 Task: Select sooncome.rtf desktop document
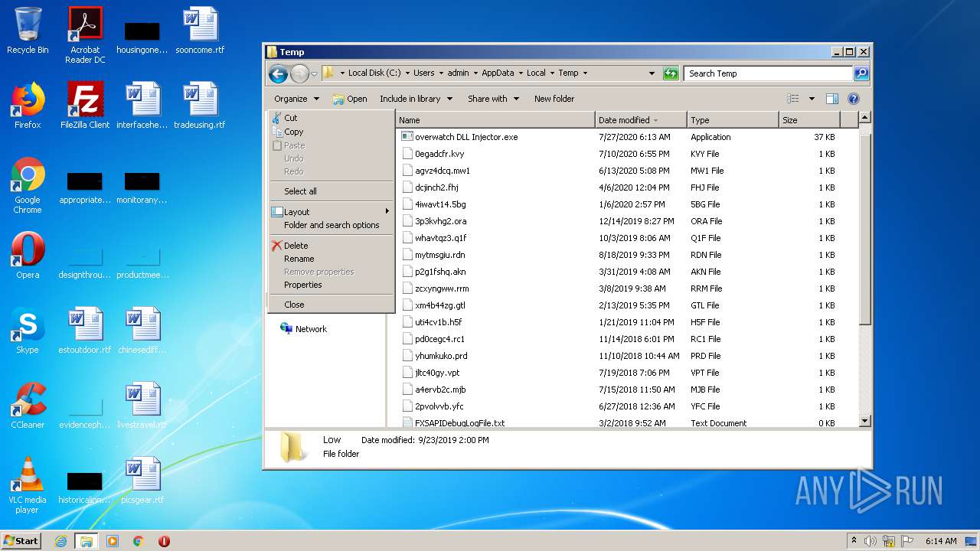click(x=200, y=31)
